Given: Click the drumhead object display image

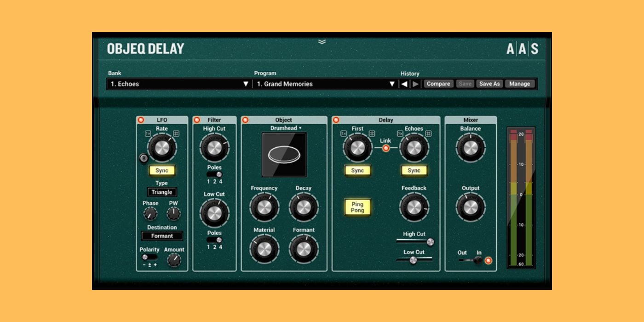Looking at the screenshot, I should click(x=284, y=155).
